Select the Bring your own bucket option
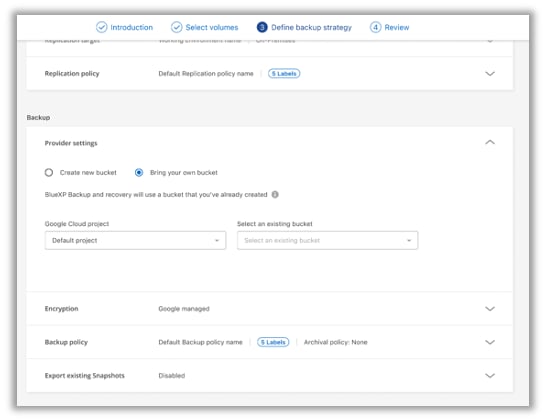 tap(139, 172)
